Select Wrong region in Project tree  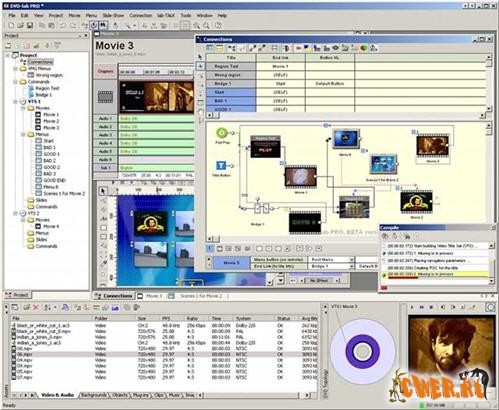(49, 75)
